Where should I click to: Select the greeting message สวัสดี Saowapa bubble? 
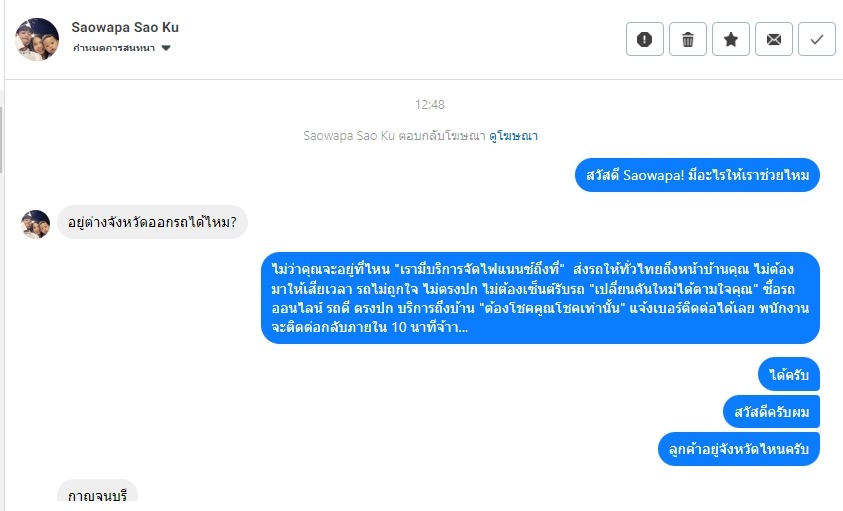coord(698,176)
